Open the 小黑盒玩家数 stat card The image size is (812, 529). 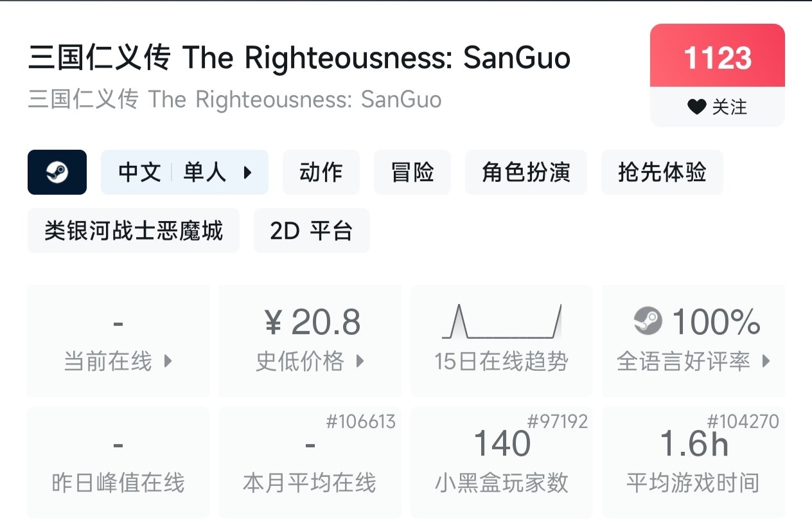(x=502, y=462)
